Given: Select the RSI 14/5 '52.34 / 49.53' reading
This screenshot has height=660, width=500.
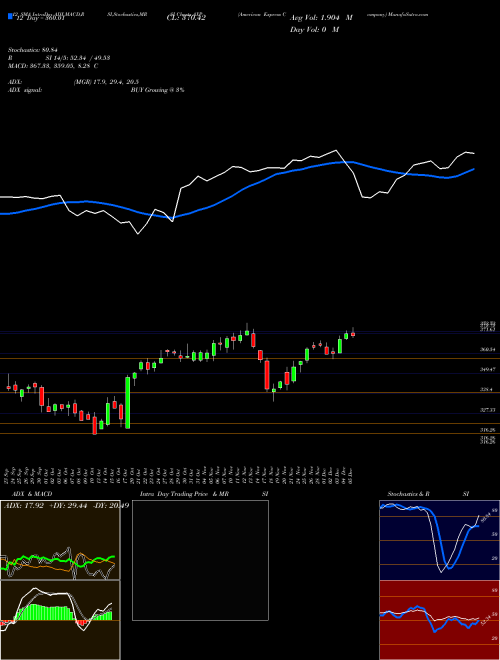Looking at the screenshot, I should [x=91, y=58].
